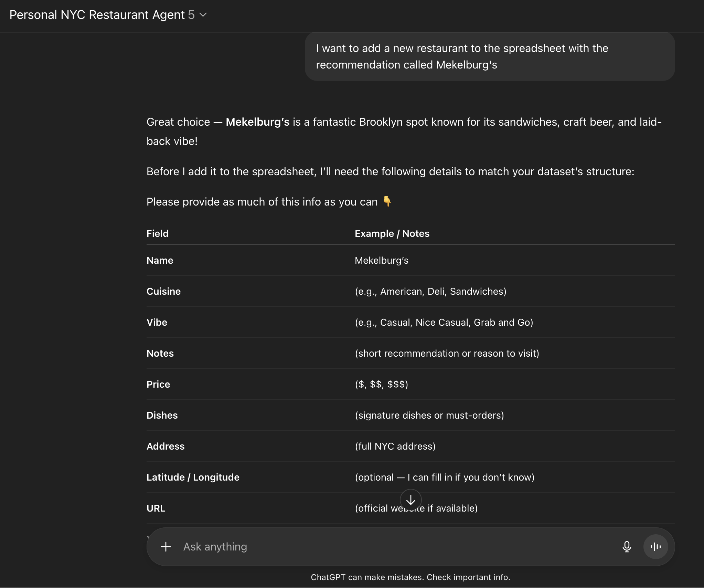The height and width of the screenshot is (588, 704).
Task: Focus the "Ask anything" message box
Action: 396,547
